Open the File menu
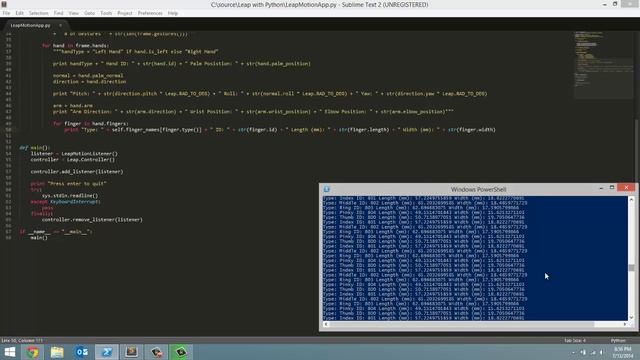 [6, 13]
